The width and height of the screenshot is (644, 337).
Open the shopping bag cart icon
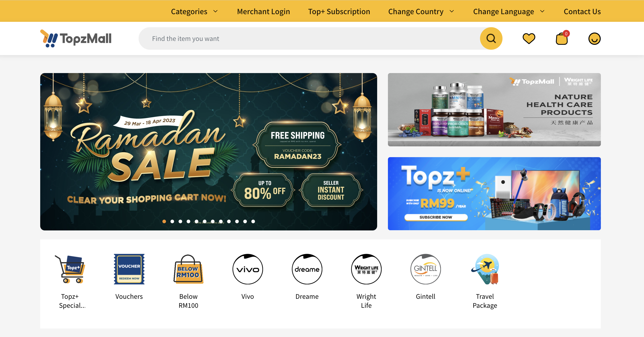(x=562, y=38)
